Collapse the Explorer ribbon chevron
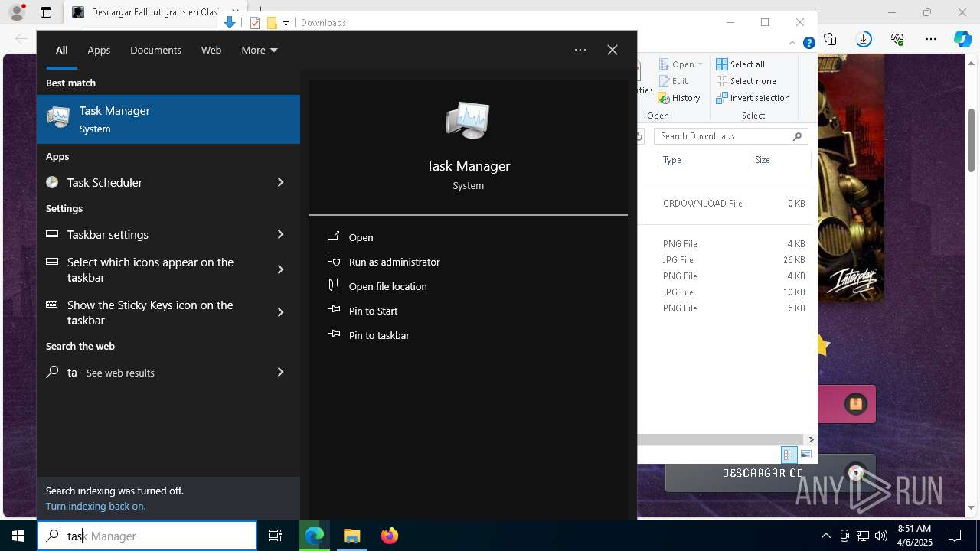This screenshot has height=551, width=980. coord(792,43)
